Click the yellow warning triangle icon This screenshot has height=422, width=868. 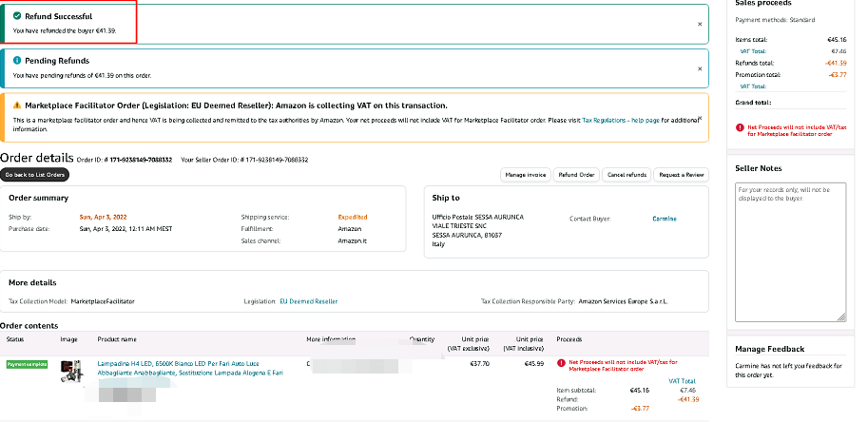17,105
